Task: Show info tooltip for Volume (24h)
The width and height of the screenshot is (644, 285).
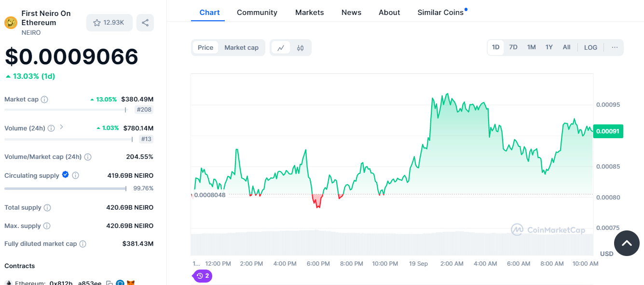Action: point(51,128)
